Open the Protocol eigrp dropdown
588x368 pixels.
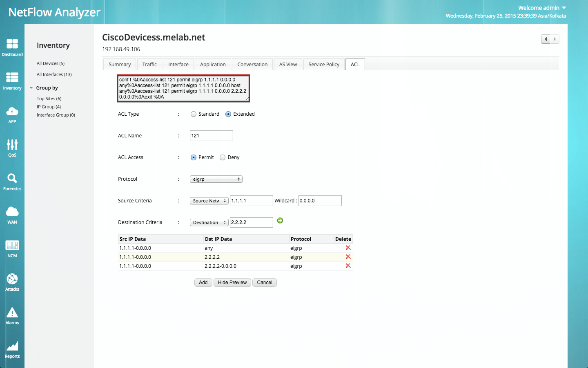(x=216, y=179)
